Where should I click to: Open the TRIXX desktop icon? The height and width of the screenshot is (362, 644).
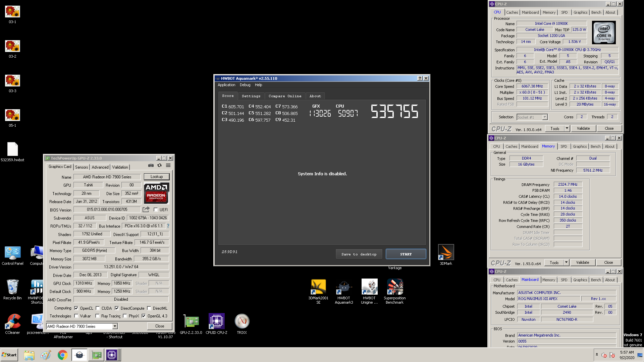click(x=242, y=324)
